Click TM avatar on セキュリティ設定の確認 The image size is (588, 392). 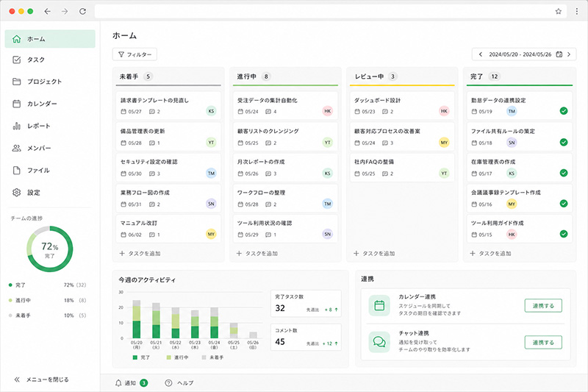click(211, 174)
